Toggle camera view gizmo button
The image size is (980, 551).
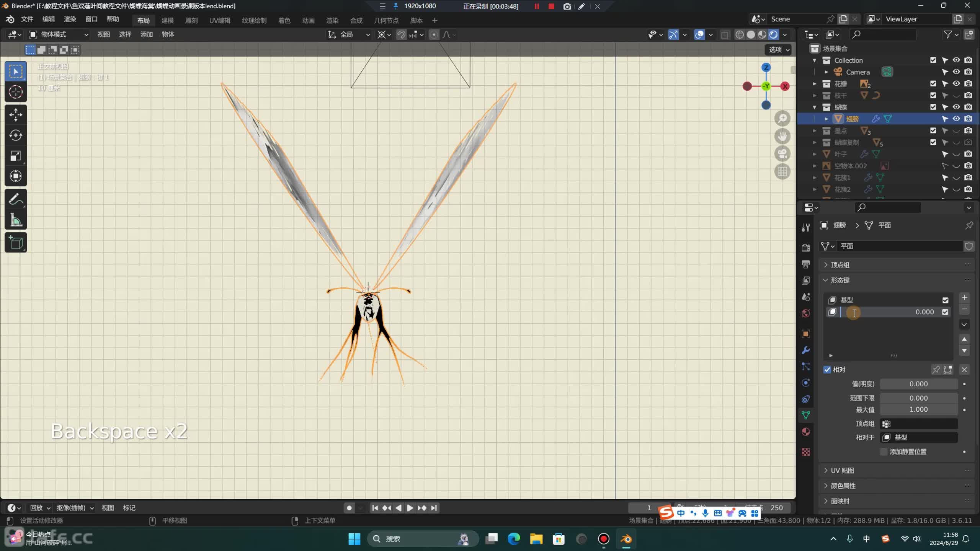(x=782, y=154)
